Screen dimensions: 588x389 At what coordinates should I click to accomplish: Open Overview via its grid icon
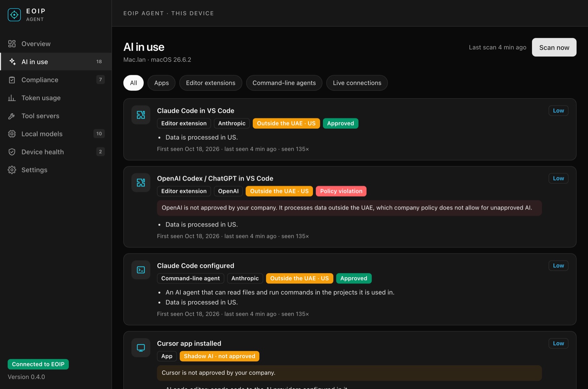tap(12, 44)
